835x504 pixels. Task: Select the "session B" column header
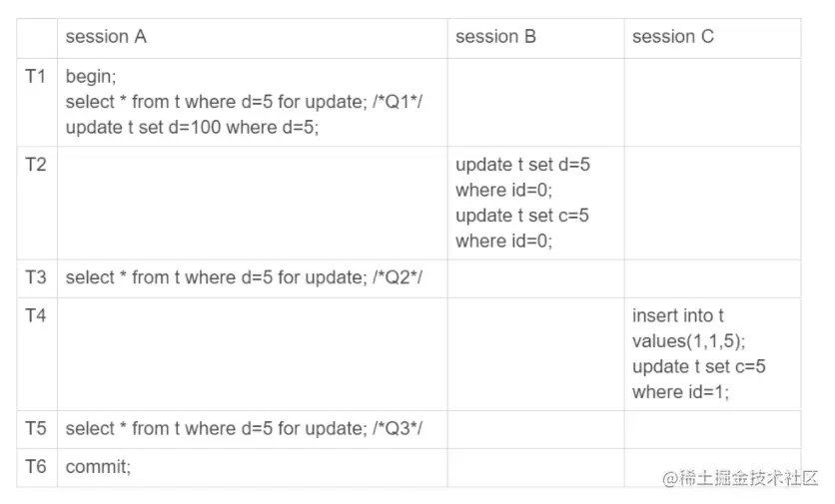click(495, 37)
